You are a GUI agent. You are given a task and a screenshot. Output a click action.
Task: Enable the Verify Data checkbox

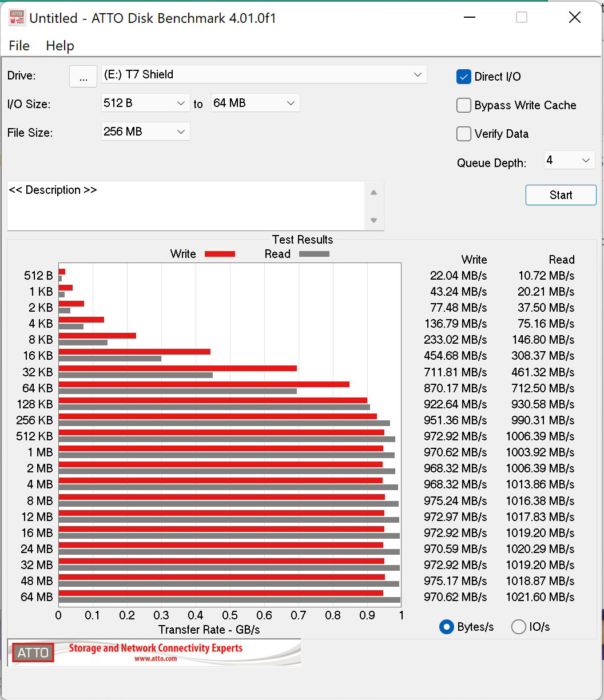pyautogui.click(x=463, y=134)
